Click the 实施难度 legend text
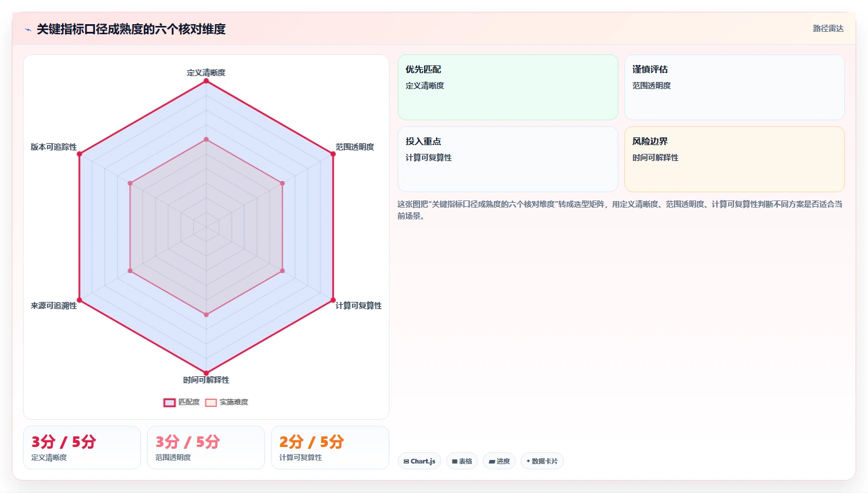Screen dimensions: 868x493 tap(234, 402)
